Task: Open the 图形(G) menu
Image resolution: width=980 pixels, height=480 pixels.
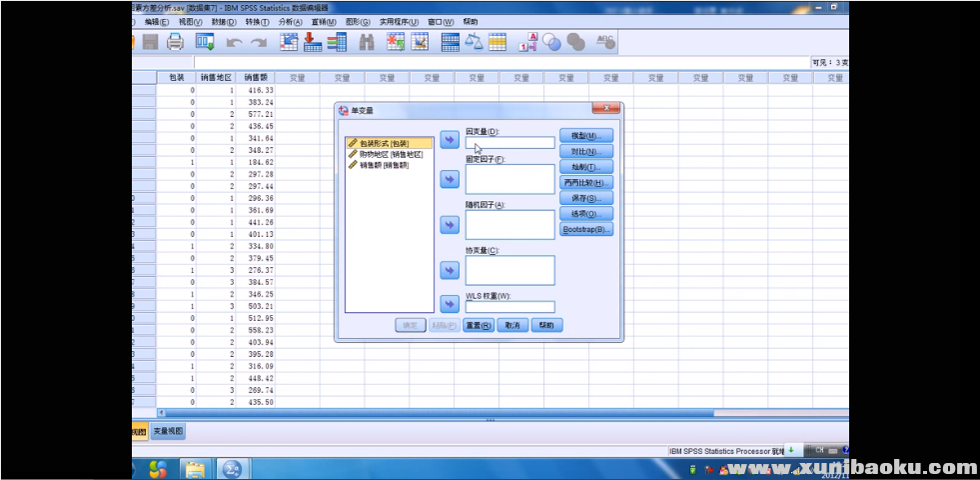Action: pyautogui.click(x=357, y=21)
